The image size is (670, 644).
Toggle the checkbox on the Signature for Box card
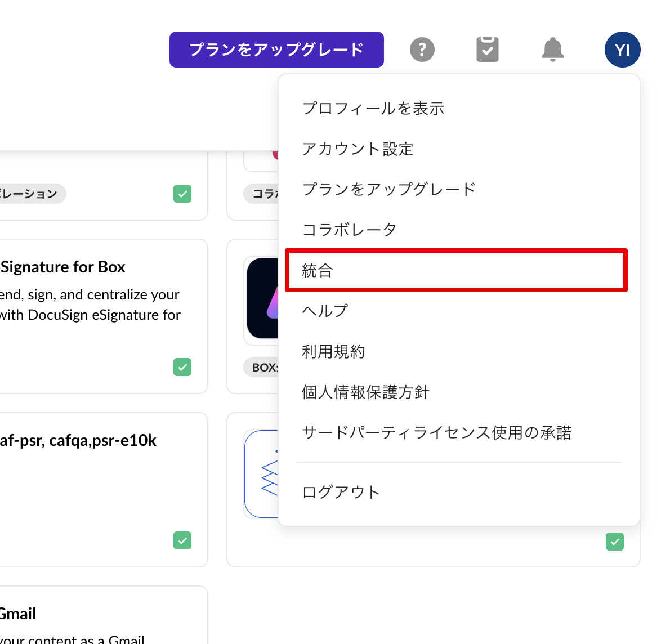click(182, 367)
